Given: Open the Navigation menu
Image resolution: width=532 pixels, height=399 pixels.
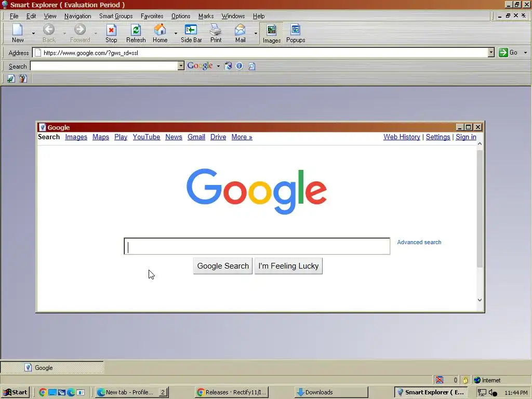Looking at the screenshot, I should 78,16.
